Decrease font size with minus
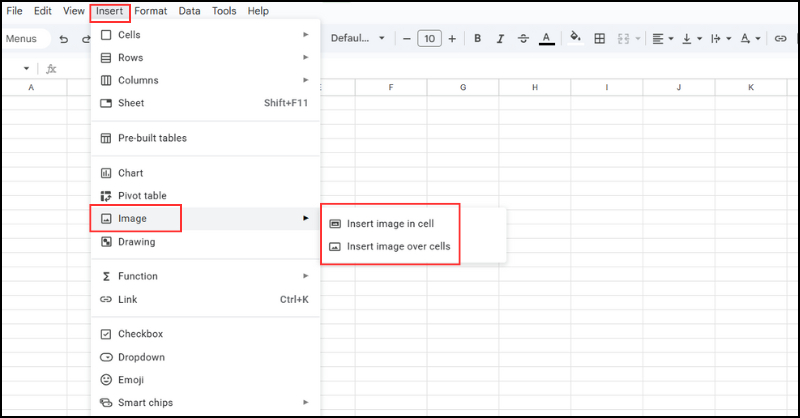Screen dimensions: 800x418 pyautogui.click(x=407, y=38)
